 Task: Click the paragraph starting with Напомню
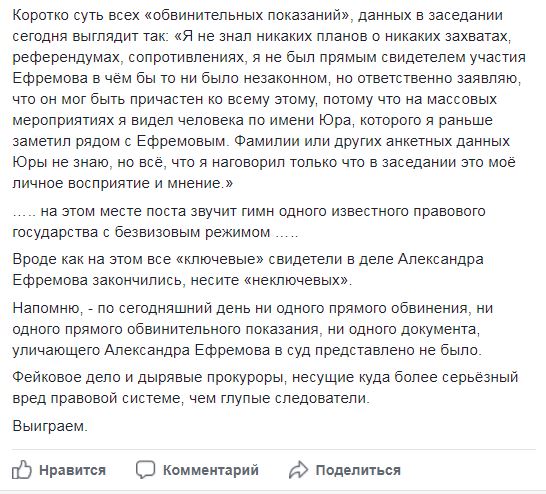(x=252, y=329)
